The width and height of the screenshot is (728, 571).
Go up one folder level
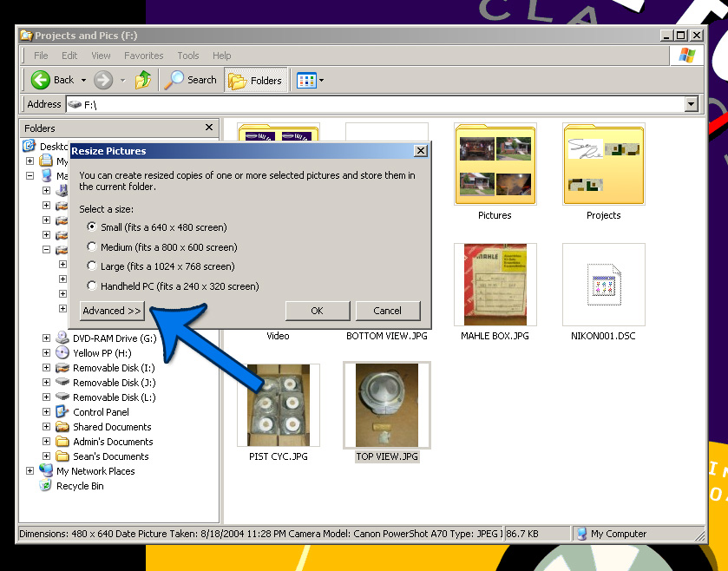tap(143, 80)
